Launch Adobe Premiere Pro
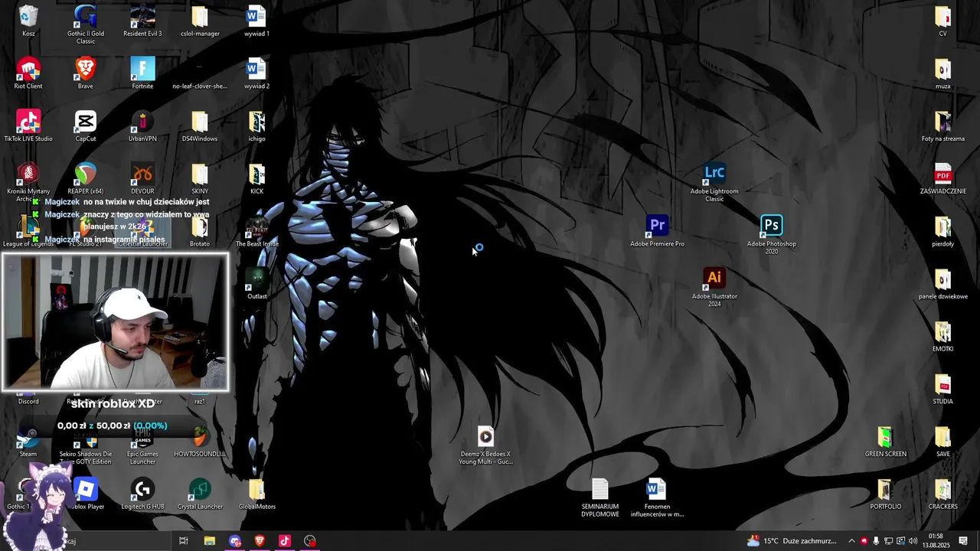 [x=657, y=231]
